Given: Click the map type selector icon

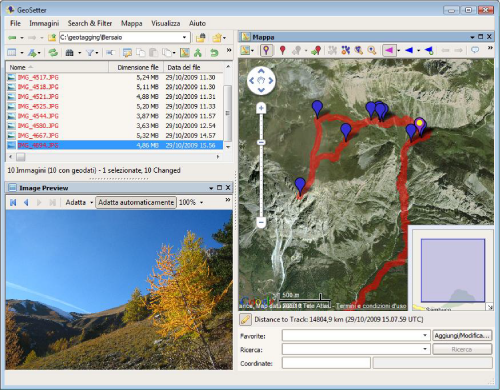Looking at the screenshot, I should click(x=245, y=50).
